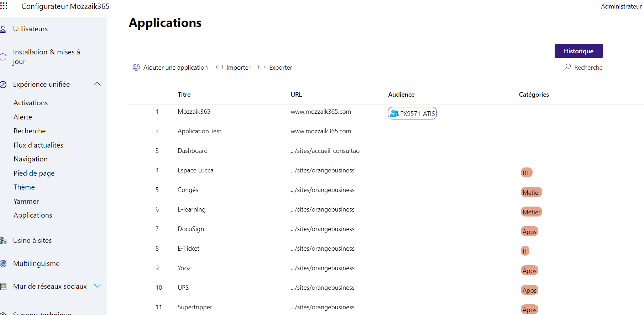Click the Exporter arrow icon
Viewport: 644px width, 315px height.
[x=262, y=67]
